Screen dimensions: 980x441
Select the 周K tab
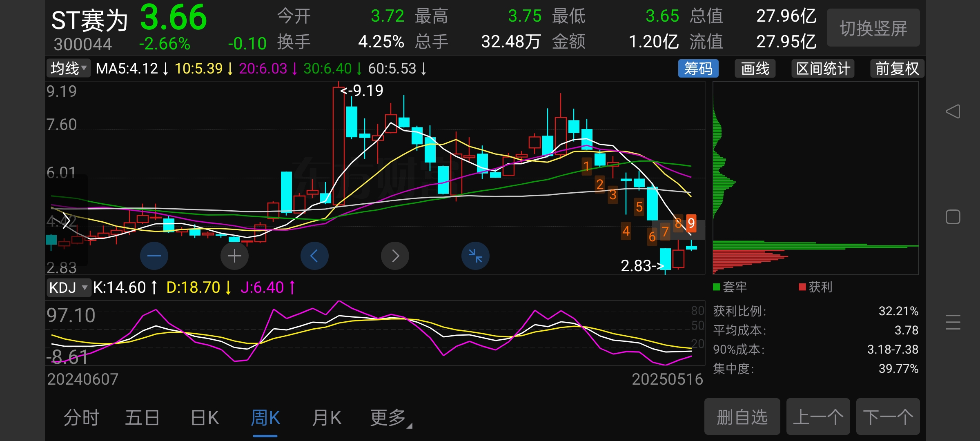pyautogui.click(x=265, y=418)
